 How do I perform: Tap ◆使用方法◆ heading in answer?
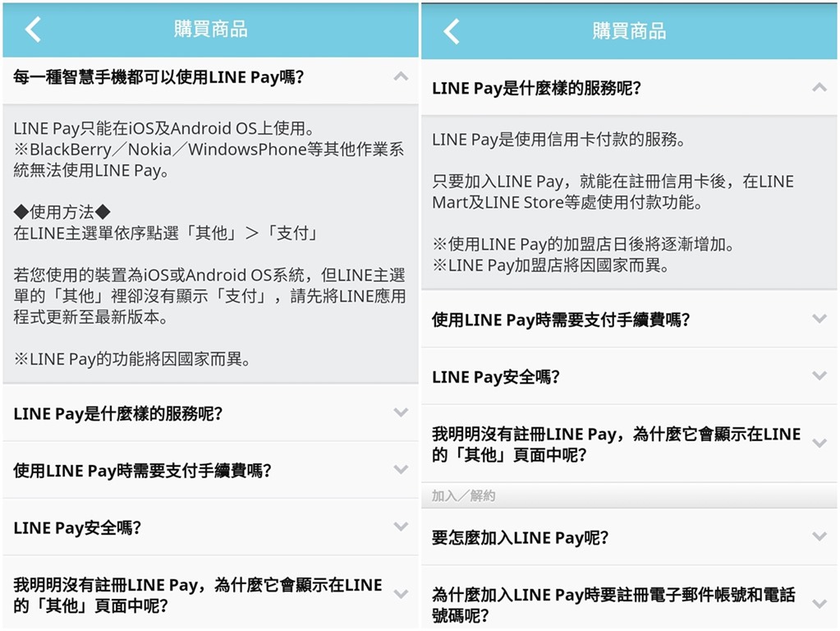(x=62, y=212)
